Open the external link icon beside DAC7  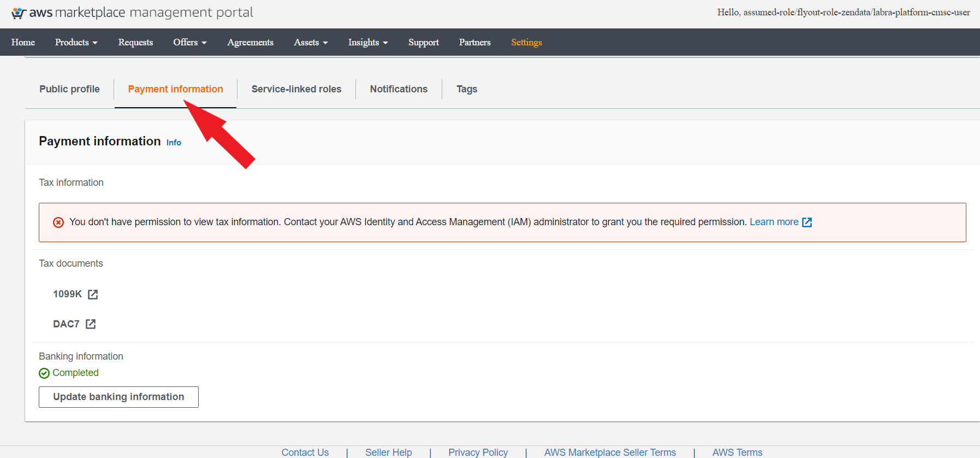pos(91,324)
